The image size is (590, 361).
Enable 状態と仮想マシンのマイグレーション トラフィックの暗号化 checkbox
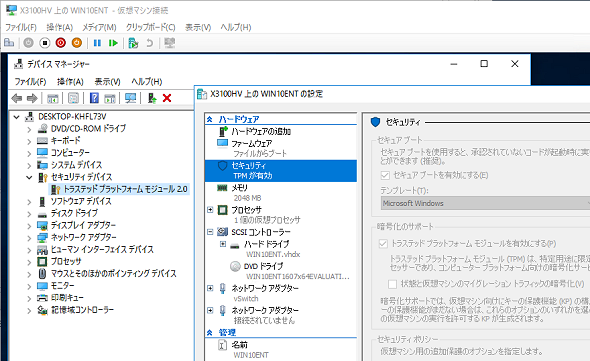tap(392, 283)
